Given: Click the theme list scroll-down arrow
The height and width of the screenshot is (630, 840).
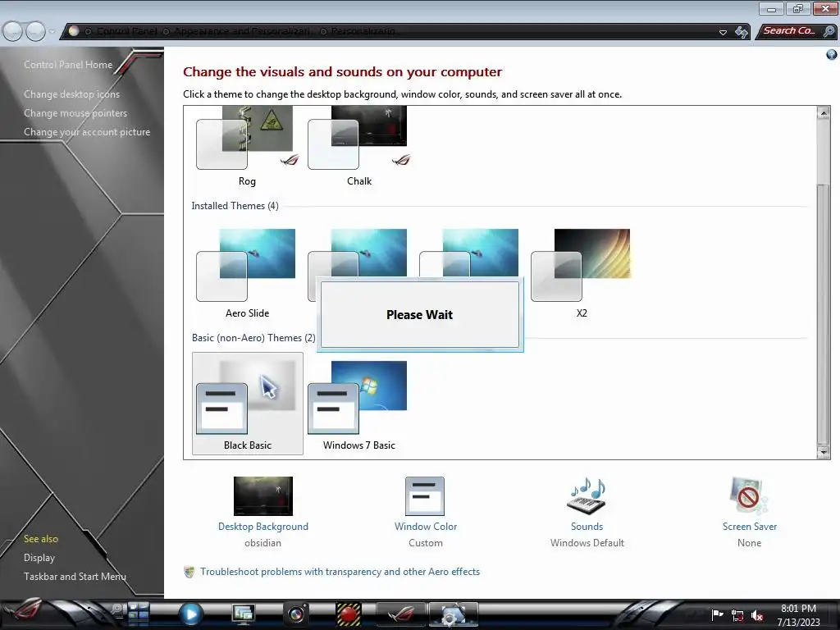Looking at the screenshot, I should [x=824, y=452].
